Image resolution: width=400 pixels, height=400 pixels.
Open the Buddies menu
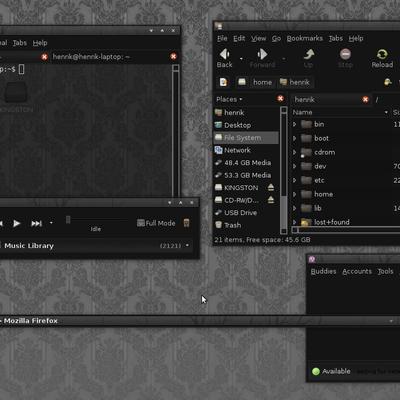point(323,271)
